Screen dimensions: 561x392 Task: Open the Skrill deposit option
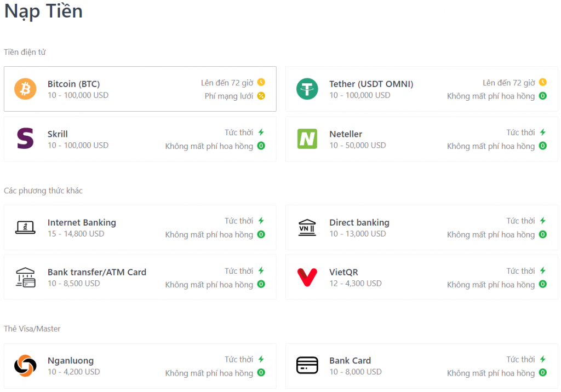click(140, 139)
